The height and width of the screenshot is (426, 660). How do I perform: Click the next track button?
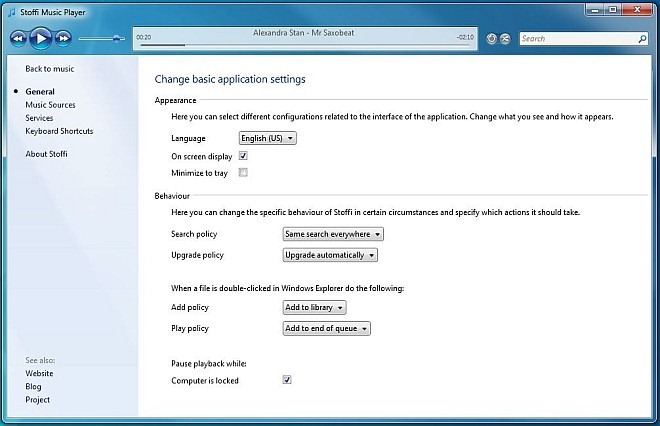click(63, 39)
